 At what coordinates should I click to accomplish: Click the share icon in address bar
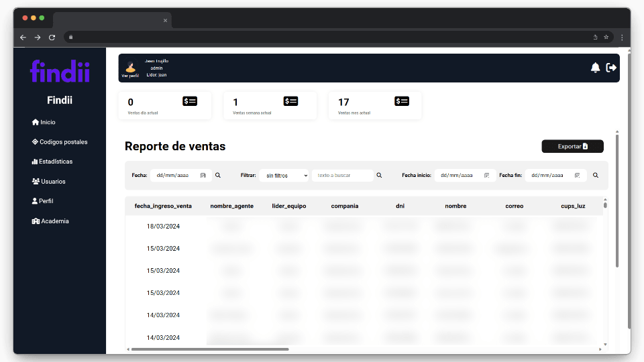(x=595, y=37)
